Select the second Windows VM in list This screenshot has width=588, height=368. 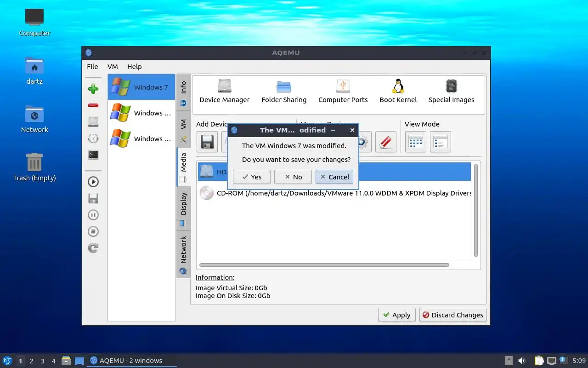(141, 113)
